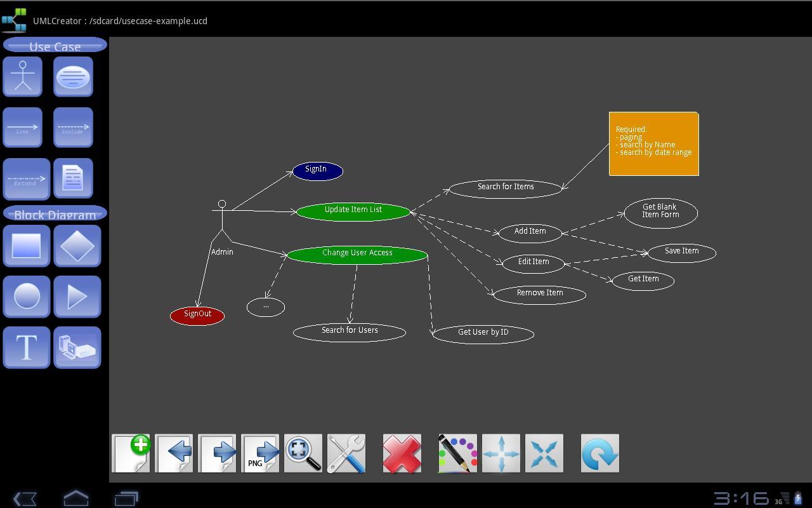Image resolution: width=812 pixels, height=508 pixels.
Task: Select the Extend relationship tool
Action: [x=25, y=178]
